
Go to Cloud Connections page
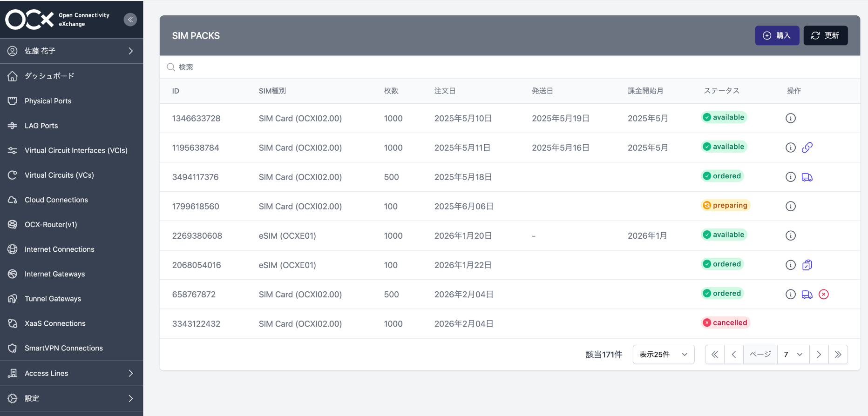click(x=56, y=200)
